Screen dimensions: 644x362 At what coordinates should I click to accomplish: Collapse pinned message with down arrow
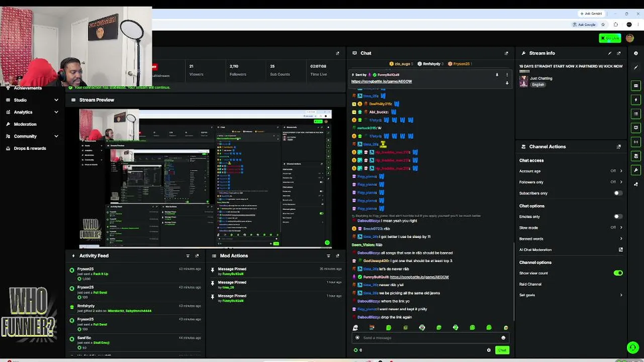tap(507, 83)
